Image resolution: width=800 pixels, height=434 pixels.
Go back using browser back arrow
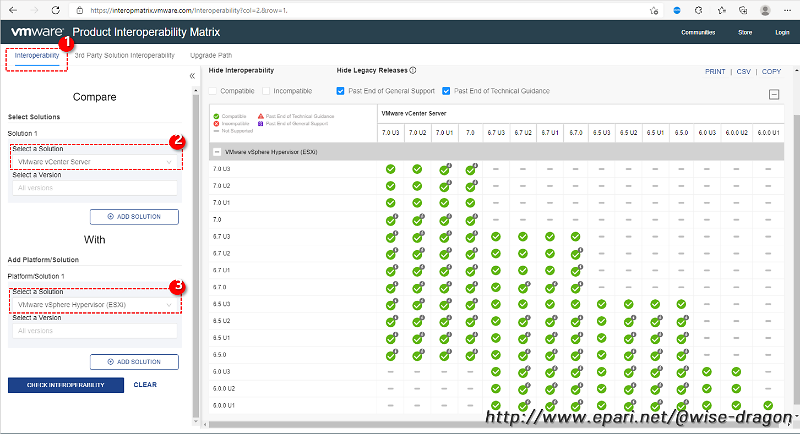[13, 10]
